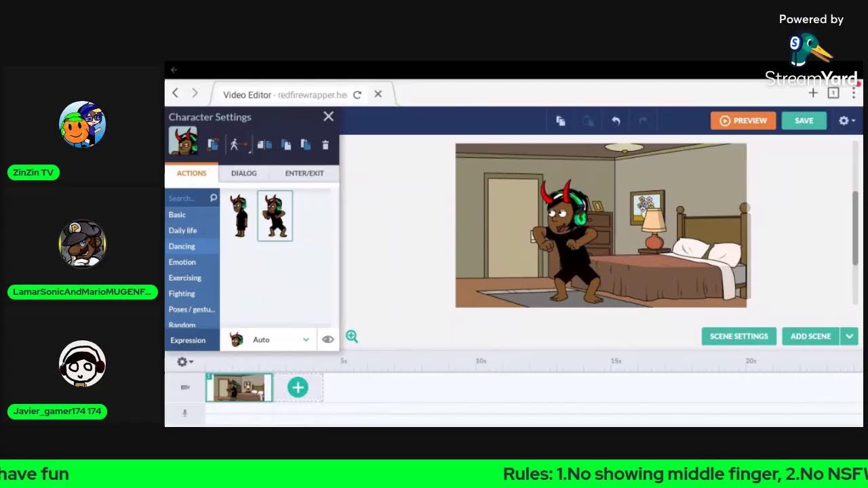Redo the last action
Image resolution: width=868 pixels, height=488 pixels.
(x=643, y=121)
